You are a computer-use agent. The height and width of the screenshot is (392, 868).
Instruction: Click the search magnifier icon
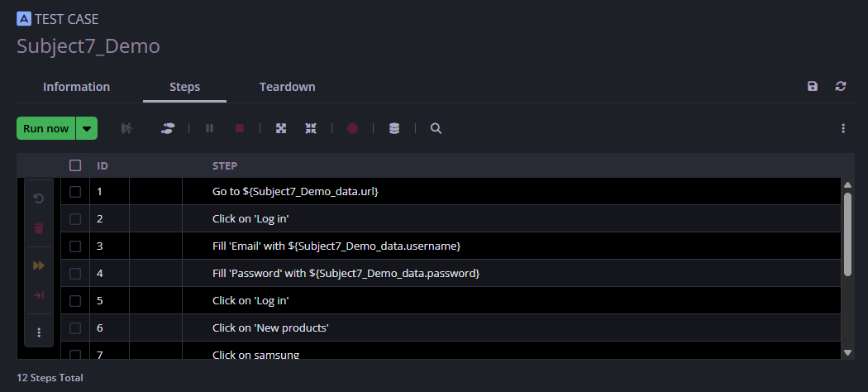436,129
